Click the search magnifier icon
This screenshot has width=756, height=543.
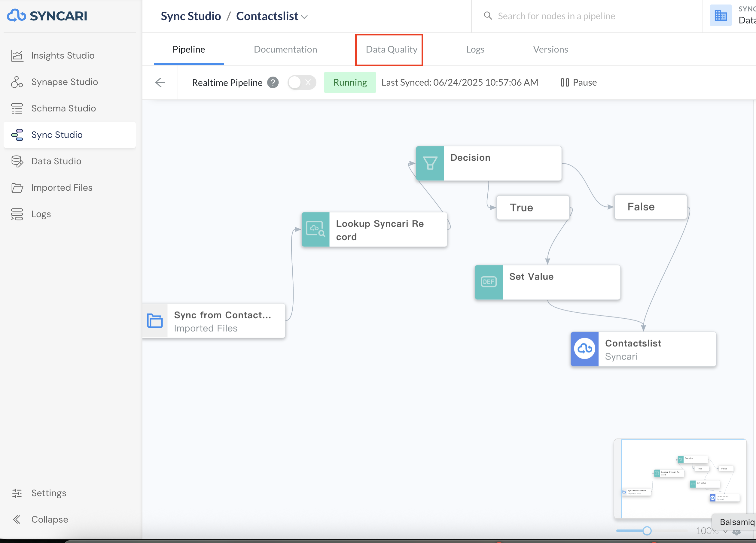488,16
